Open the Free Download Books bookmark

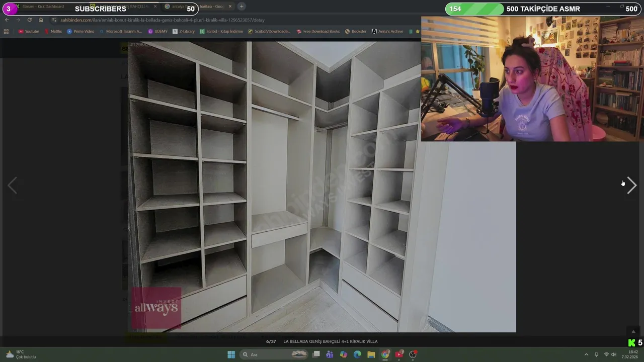tap(318, 31)
